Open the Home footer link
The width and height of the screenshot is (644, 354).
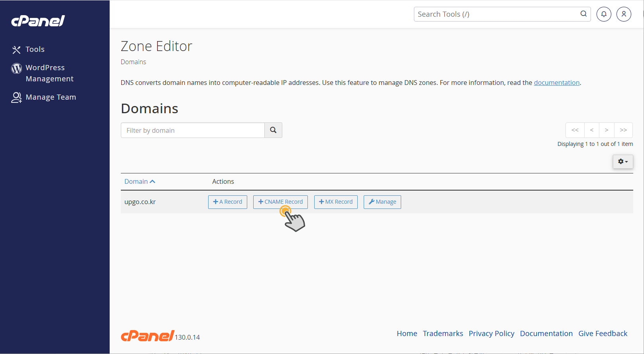407,334
